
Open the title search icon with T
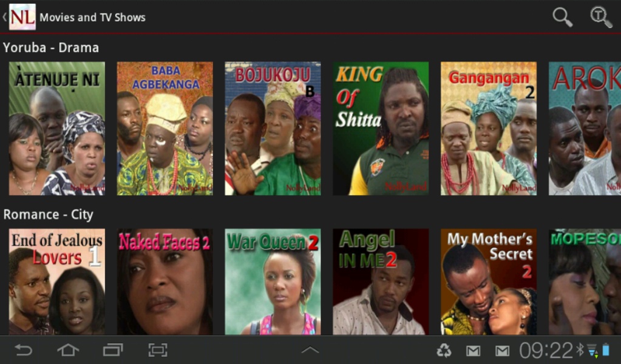(x=601, y=17)
